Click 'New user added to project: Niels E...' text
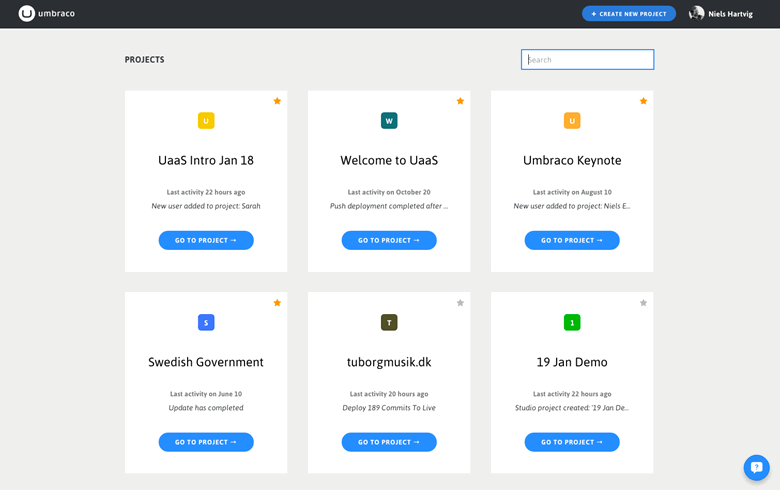Viewport: 780px width, 490px height. pyautogui.click(x=572, y=206)
